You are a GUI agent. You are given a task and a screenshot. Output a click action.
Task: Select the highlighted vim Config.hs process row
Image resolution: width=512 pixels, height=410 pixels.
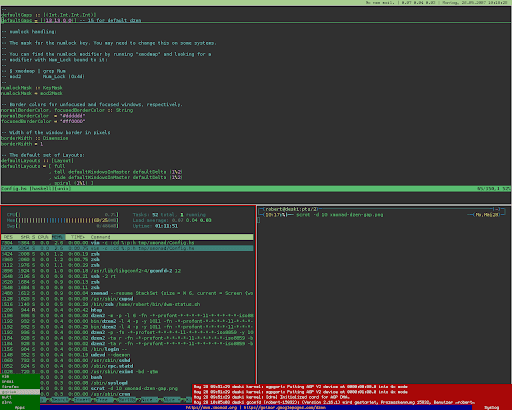point(127,248)
